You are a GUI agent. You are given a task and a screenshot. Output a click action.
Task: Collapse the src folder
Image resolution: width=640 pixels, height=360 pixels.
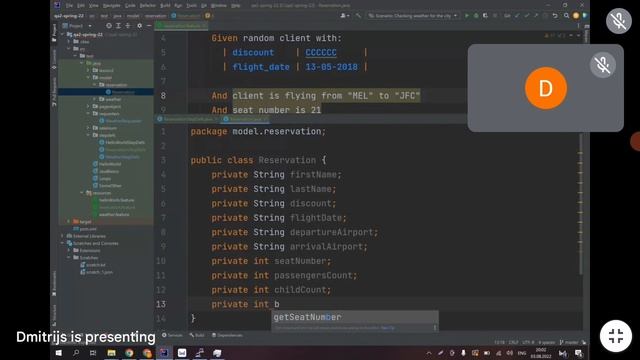pyautogui.click(x=69, y=49)
